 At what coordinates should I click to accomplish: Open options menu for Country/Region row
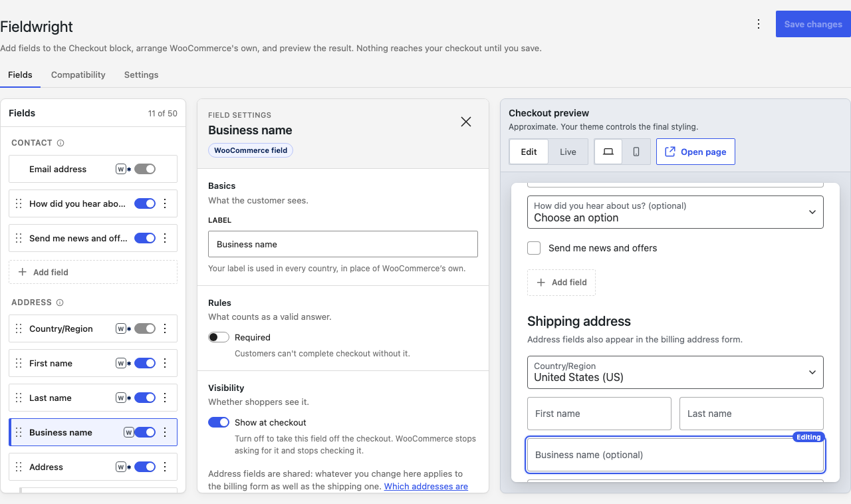tap(166, 328)
